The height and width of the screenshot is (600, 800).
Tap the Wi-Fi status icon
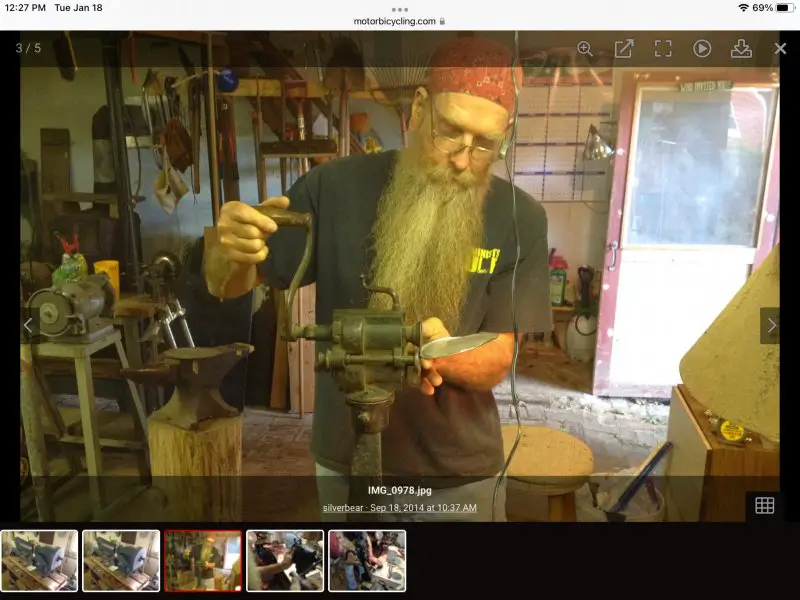pyautogui.click(x=743, y=8)
